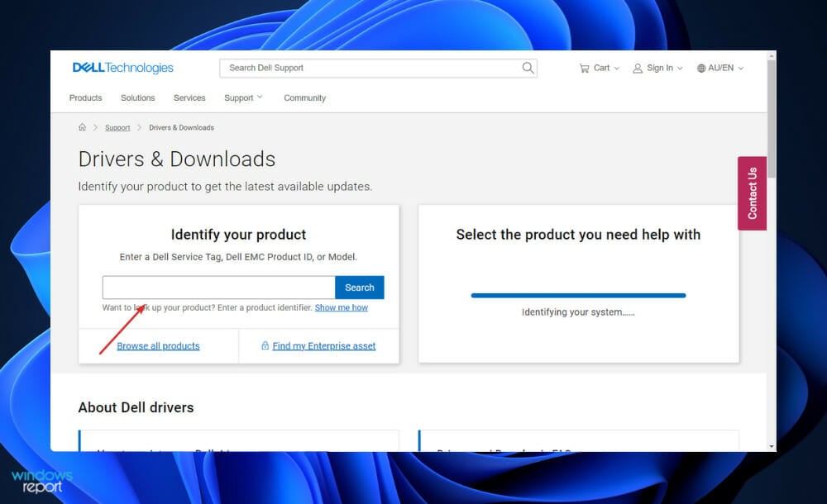Open the Contact Us side tab
This screenshot has width=827, height=504.
(752, 193)
